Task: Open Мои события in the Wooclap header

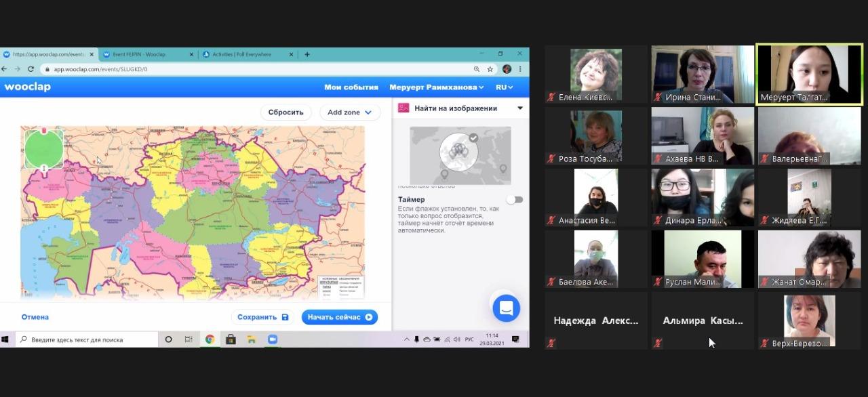Action: coord(351,87)
